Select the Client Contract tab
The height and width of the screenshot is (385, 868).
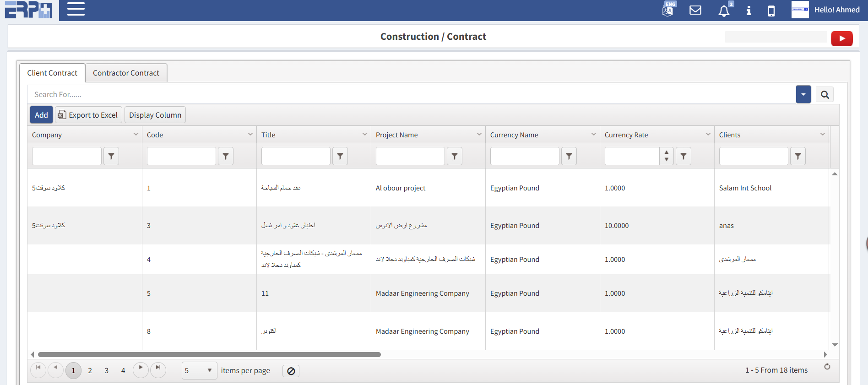tap(52, 73)
